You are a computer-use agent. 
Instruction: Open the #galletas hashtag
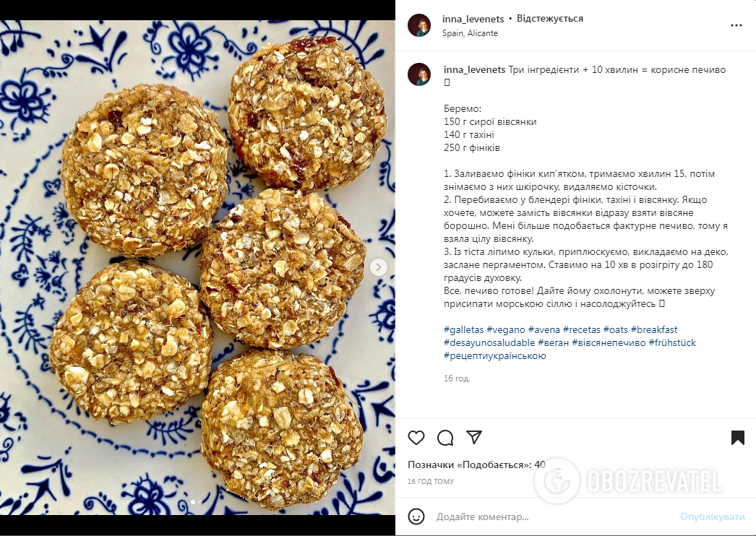464,329
